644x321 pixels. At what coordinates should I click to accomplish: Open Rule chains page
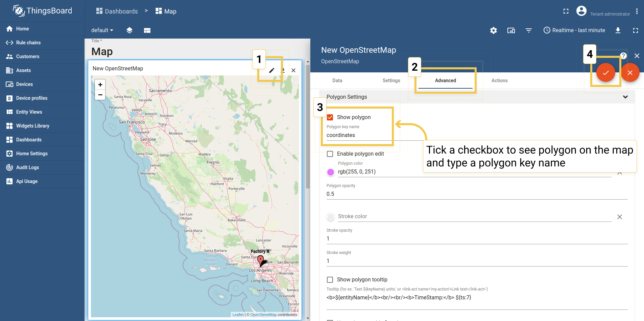click(42, 43)
